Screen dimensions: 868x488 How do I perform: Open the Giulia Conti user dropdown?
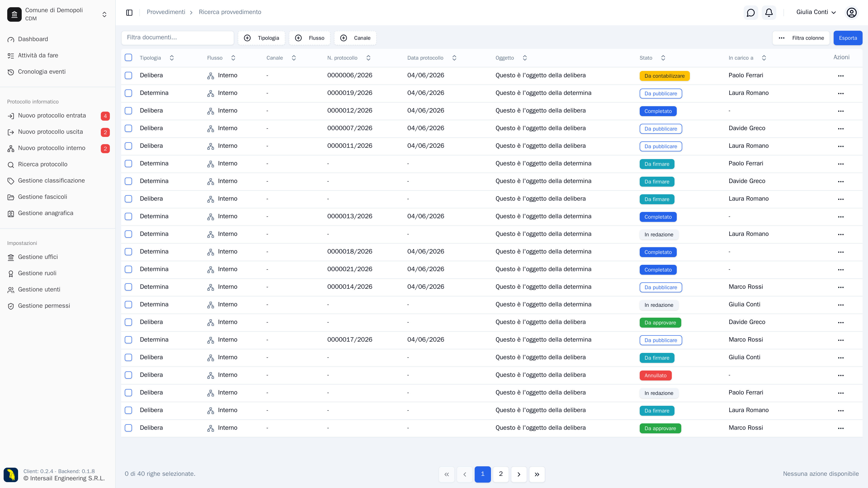click(816, 12)
